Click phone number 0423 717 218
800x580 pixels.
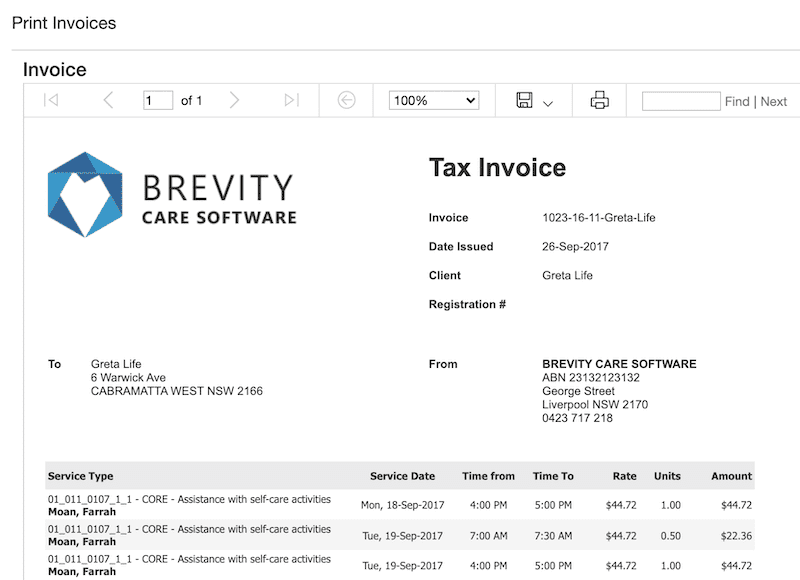pos(577,418)
